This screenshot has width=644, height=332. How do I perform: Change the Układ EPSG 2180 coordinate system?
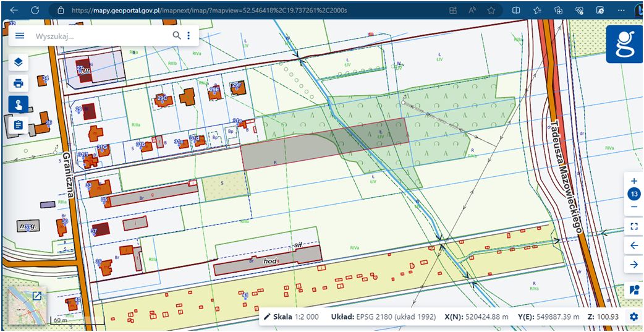pos(383,317)
